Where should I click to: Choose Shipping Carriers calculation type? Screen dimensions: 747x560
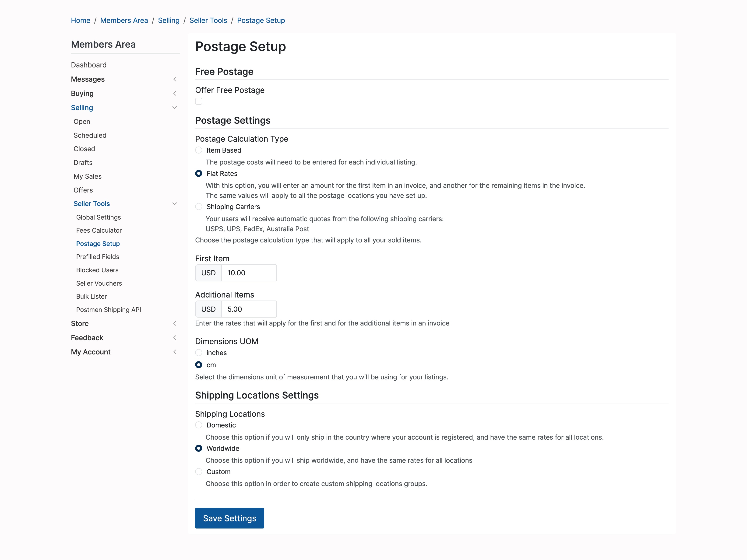[x=199, y=206]
